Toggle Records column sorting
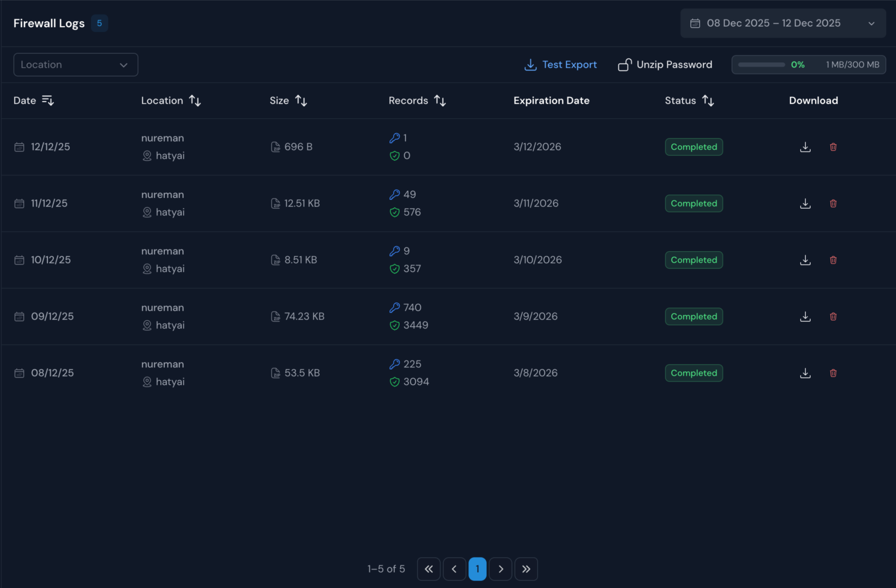The image size is (896, 588). (x=440, y=101)
